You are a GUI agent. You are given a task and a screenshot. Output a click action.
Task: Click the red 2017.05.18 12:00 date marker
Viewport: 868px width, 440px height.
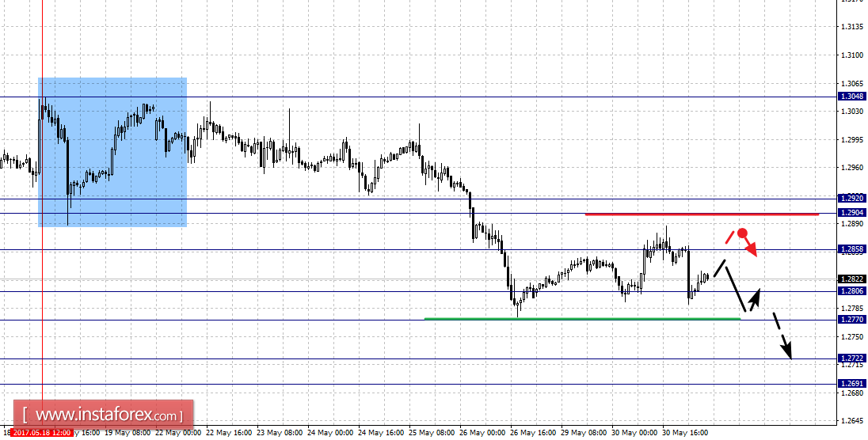[x=41, y=433]
